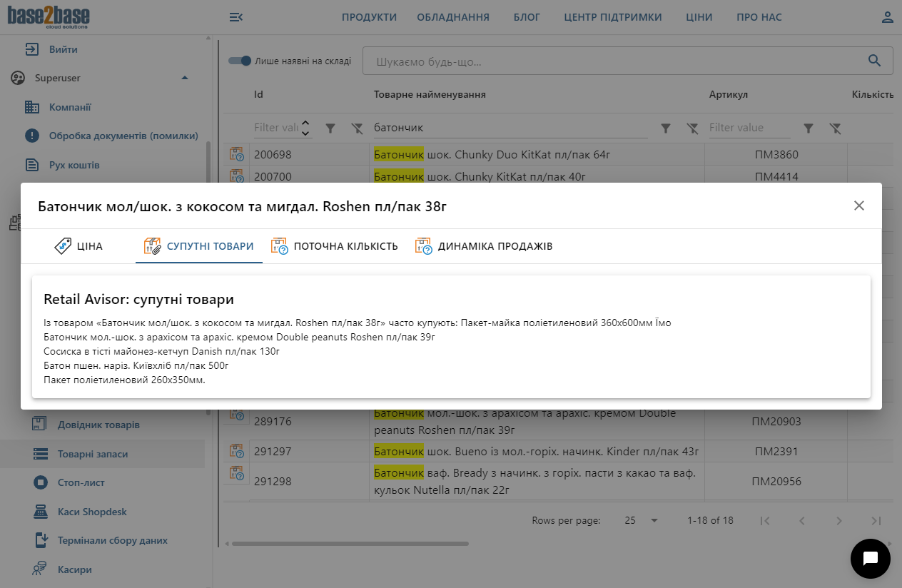Viewport: 902px width, 588px height.
Task: Collapse the Superuser section
Action: [x=185, y=78]
